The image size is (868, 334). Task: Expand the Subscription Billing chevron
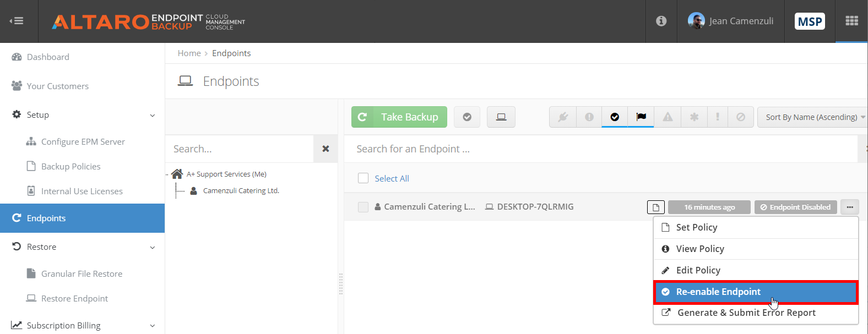pyautogui.click(x=153, y=326)
